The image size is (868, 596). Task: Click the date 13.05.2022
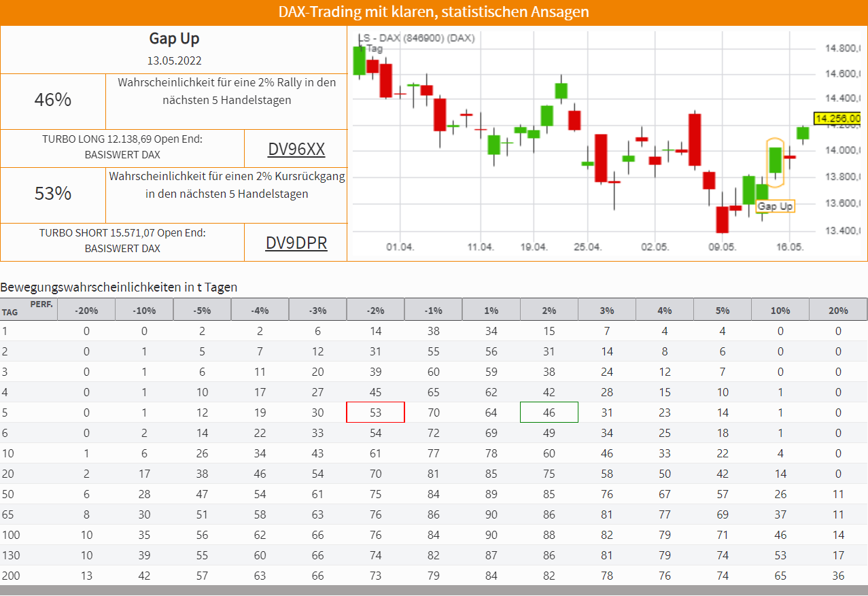click(174, 60)
